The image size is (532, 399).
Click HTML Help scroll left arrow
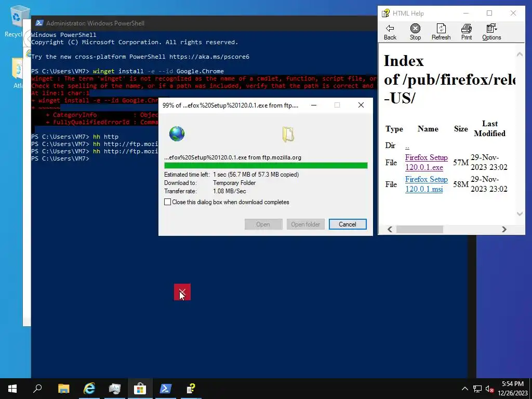[390, 229]
